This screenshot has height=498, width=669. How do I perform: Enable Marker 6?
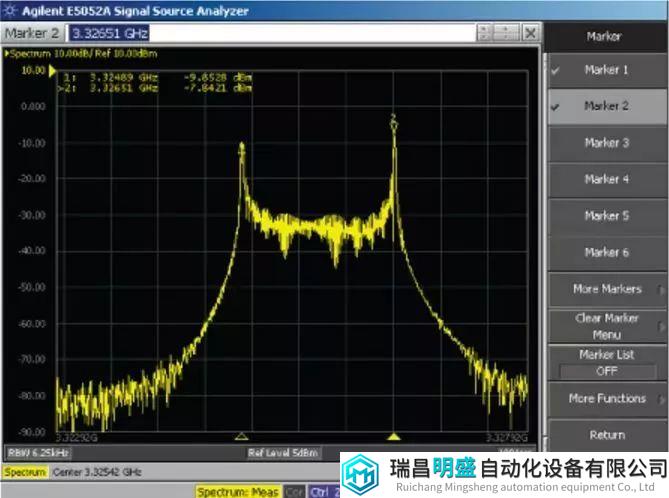click(607, 252)
